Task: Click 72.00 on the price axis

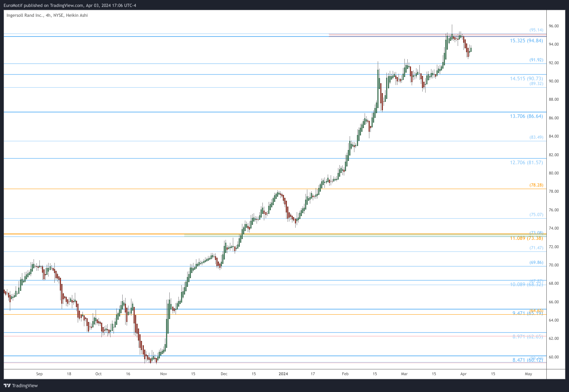Action: (554, 247)
